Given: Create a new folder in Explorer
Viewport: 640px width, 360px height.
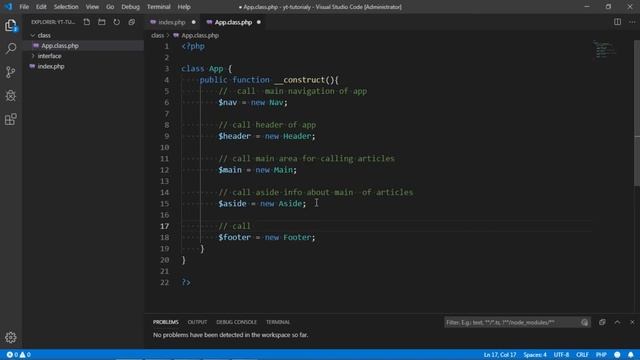Looking at the screenshot, I should (x=102, y=22).
